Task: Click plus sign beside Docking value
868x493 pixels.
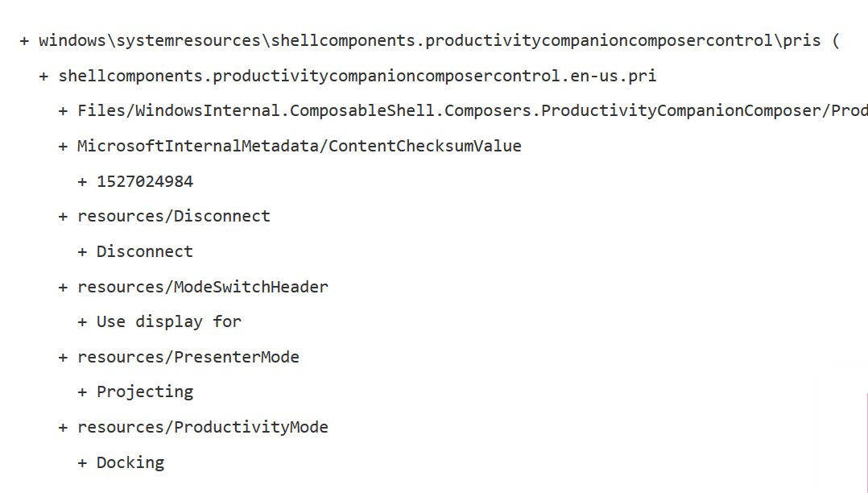Action: click(82, 462)
